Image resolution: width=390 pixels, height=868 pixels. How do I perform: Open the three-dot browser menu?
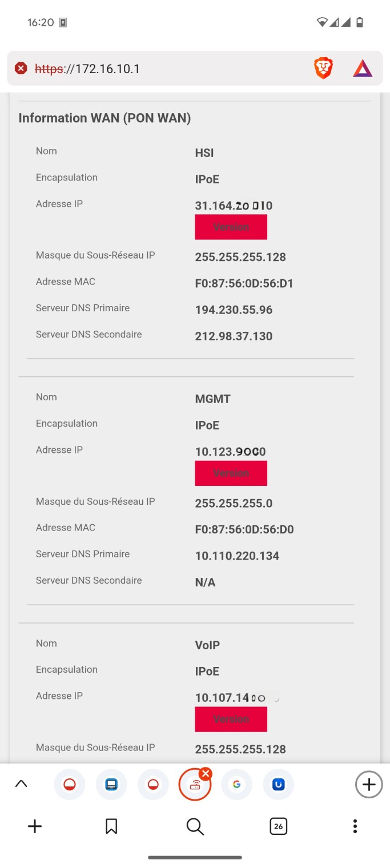pyautogui.click(x=355, y=826)
